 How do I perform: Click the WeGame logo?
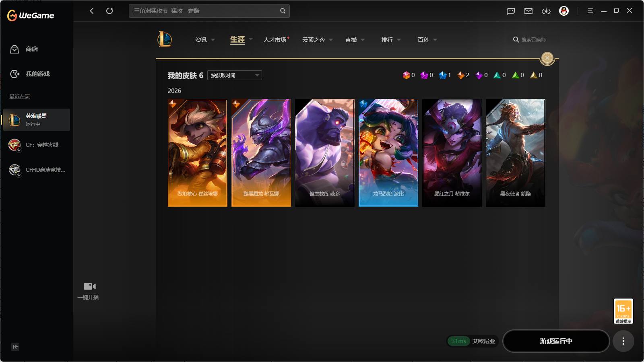tap(31, 15)
